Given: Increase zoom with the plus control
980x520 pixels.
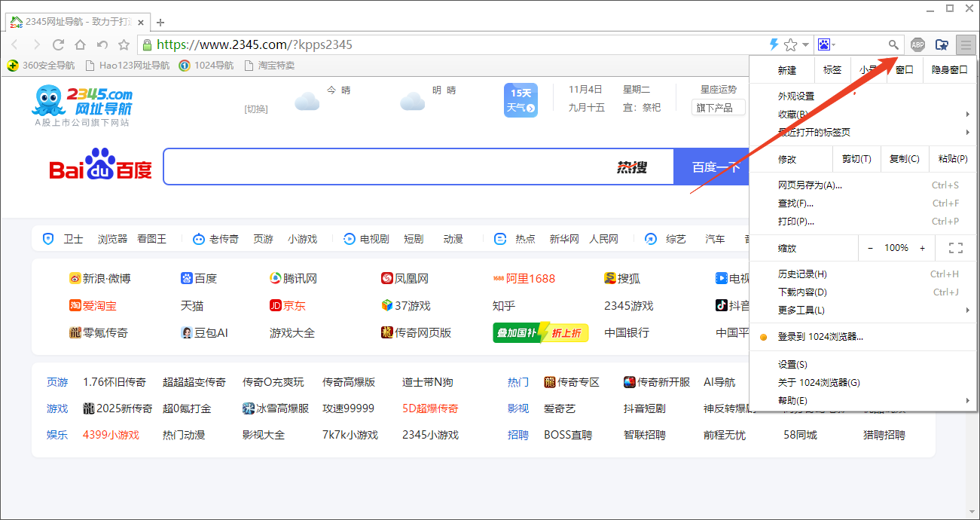Looking at the screenshot, I should tap(922, 247).
